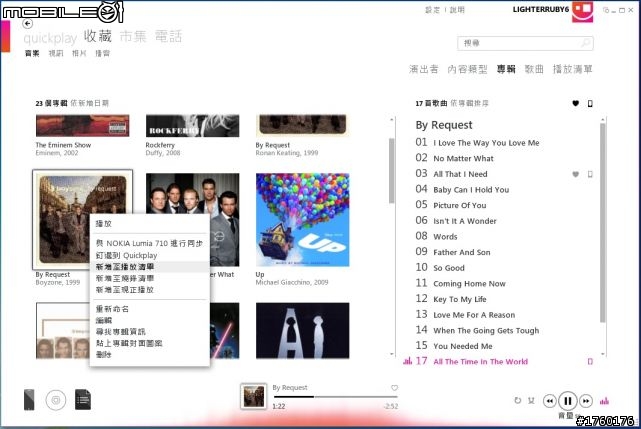The height and width of the screenshot is (429, 641).
Task: View by 歌曲 songs
Action: (x=534, y=69)
